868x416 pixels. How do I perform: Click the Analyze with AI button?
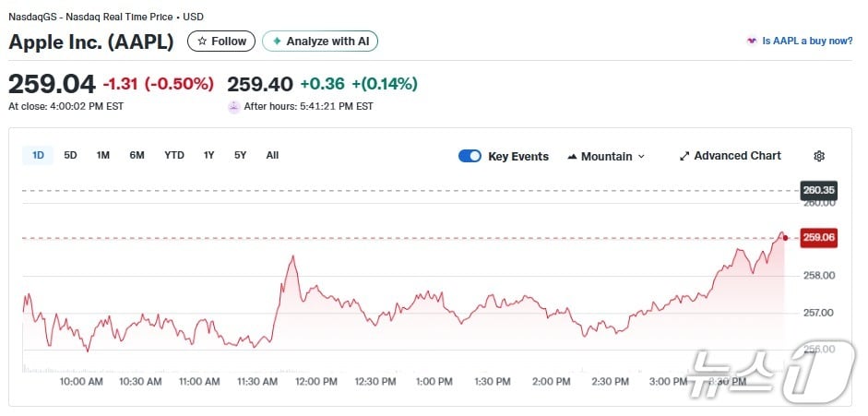point(320,42)
